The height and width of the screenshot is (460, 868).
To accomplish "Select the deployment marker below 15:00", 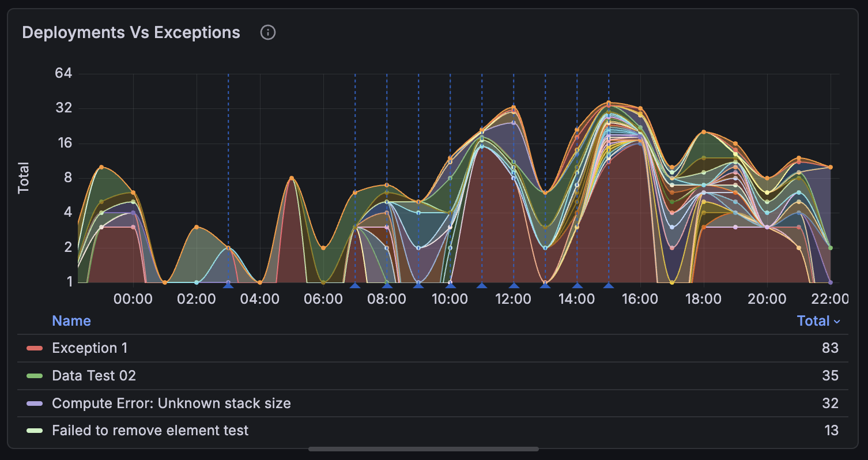I will pos(609,284).
